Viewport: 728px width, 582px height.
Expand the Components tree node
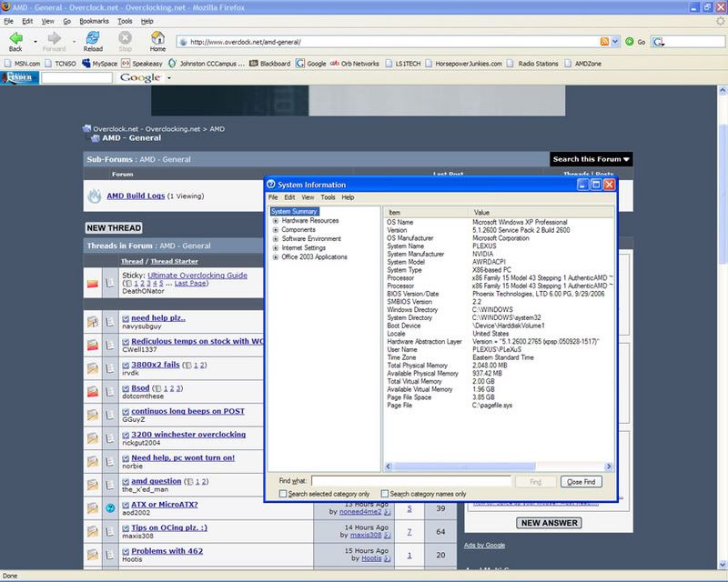click(x=276, y=230)
